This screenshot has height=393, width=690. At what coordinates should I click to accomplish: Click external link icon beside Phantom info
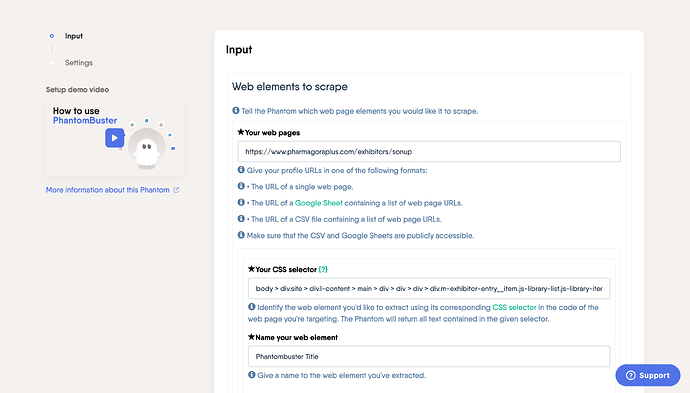pyautogui.click(x=176, y=190)
